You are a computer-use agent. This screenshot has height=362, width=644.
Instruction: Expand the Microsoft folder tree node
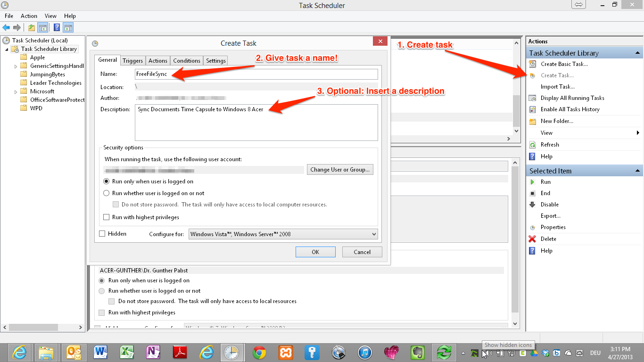click(16, 91)
